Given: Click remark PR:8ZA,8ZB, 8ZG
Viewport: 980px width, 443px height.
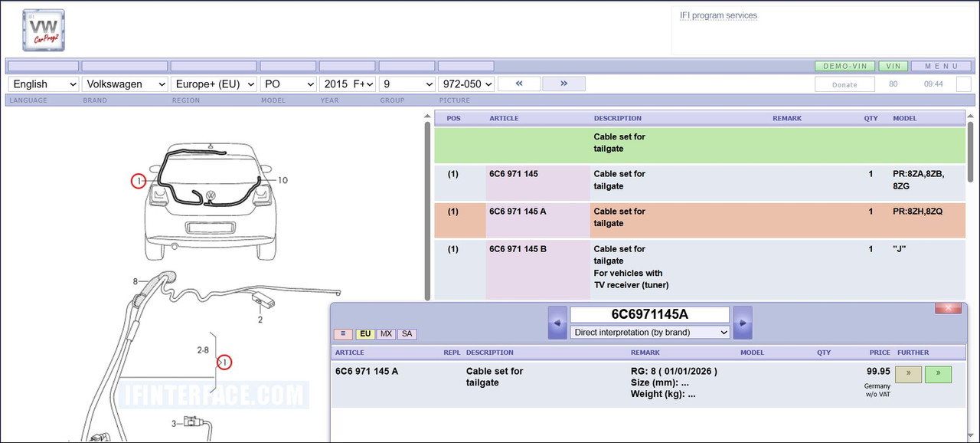Looking at the screenshot, I should coord(919,180).
